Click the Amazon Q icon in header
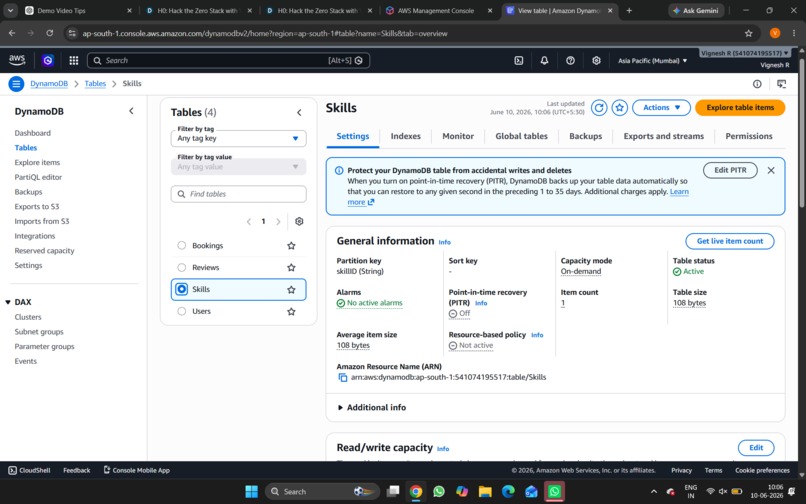806x504 pixels. (48, 61)
